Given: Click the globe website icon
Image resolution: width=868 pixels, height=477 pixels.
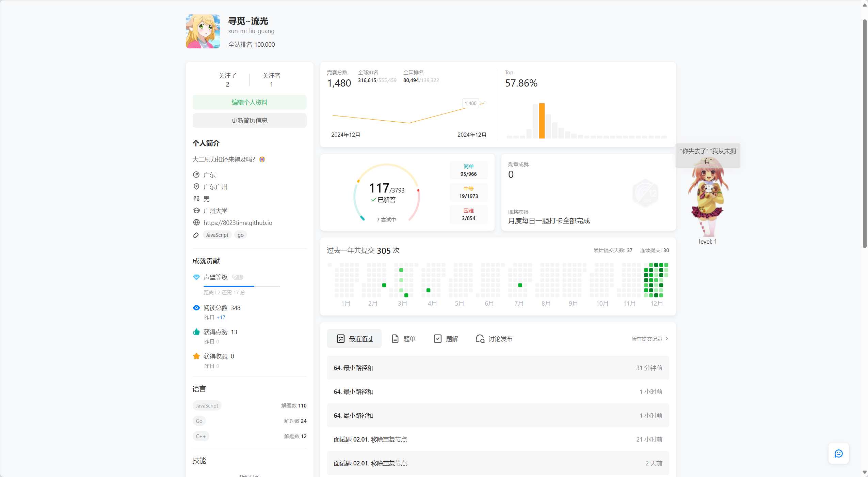Looking at the screenshot, I should (x=196, y=222).
